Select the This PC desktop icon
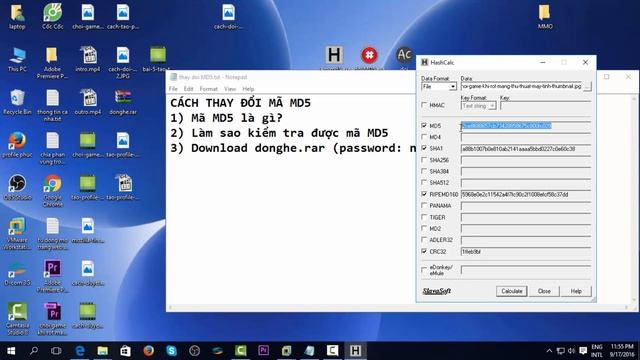The width and height of the screenshot is (640, 360). coord(17,59)
